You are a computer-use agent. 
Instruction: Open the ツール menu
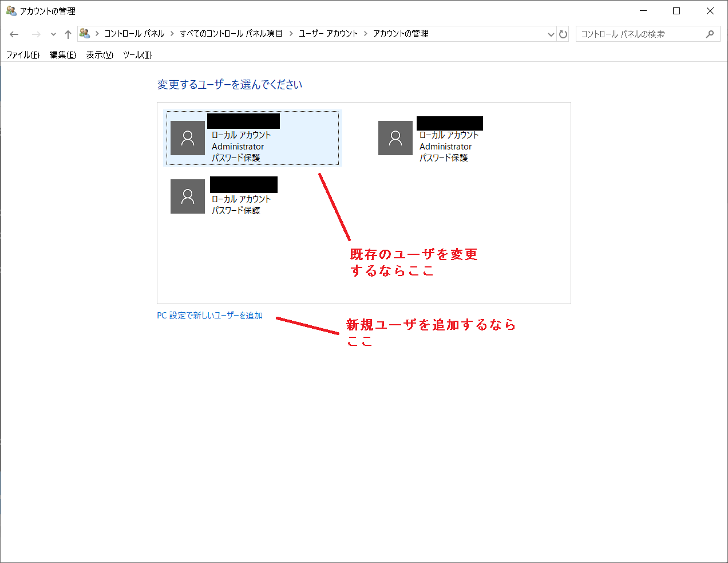pos(137,55)
